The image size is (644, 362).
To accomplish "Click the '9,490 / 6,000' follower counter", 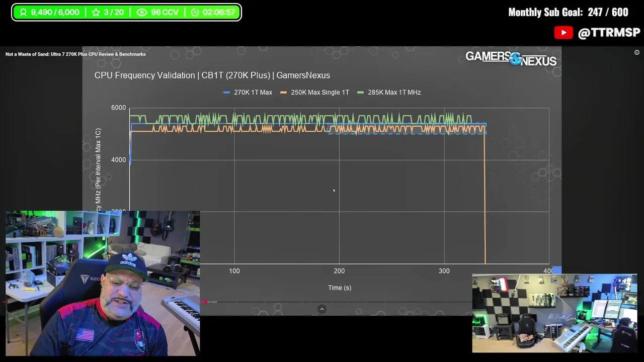I will (55, 12).
